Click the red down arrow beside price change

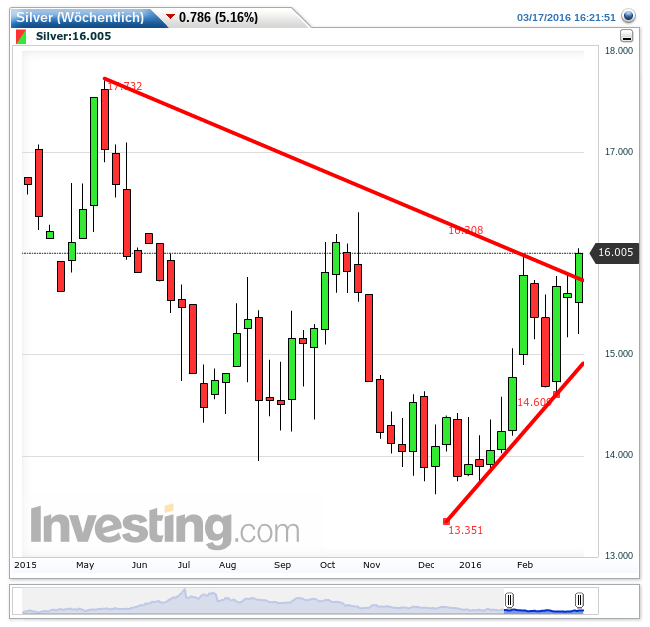coord(170,17)
